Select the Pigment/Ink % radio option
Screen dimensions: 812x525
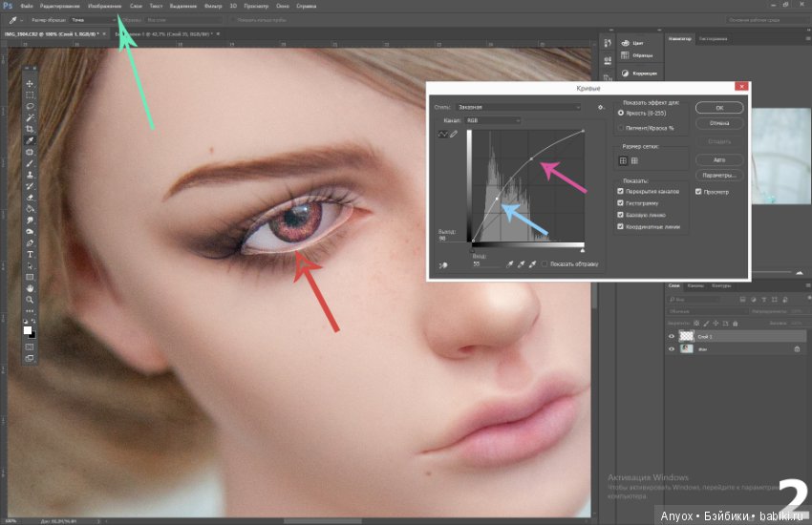click(x=621, y=128)
